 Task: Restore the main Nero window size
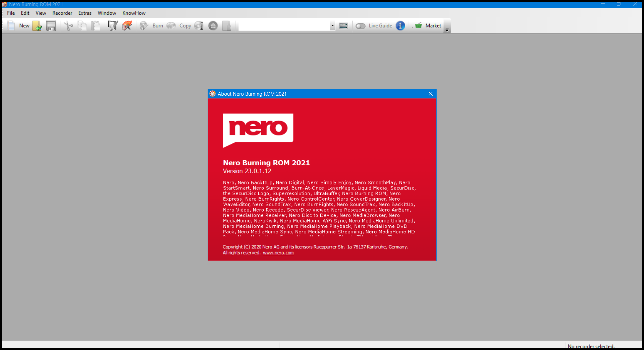pyautogui.click(x=619, y=4)
